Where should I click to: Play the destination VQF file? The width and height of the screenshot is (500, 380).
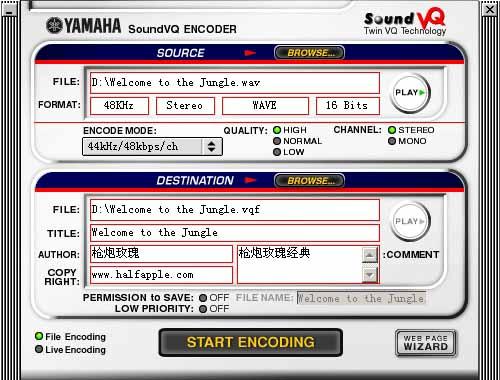[x=410, y=221]
